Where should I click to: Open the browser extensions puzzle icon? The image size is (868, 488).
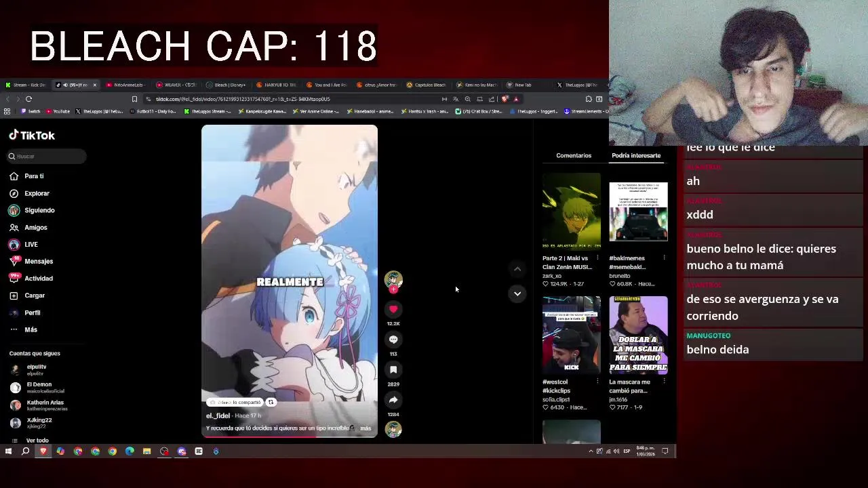tap(588, 99)
